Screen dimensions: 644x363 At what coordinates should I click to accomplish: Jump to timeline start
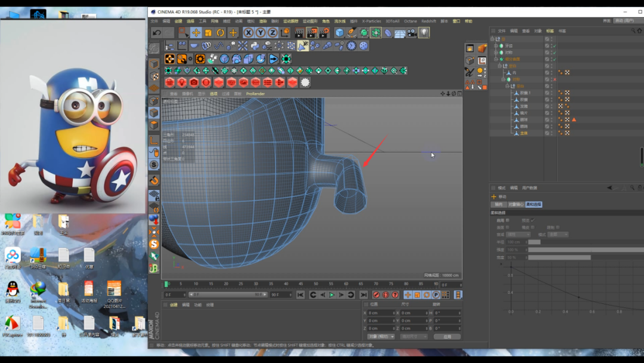300,295
